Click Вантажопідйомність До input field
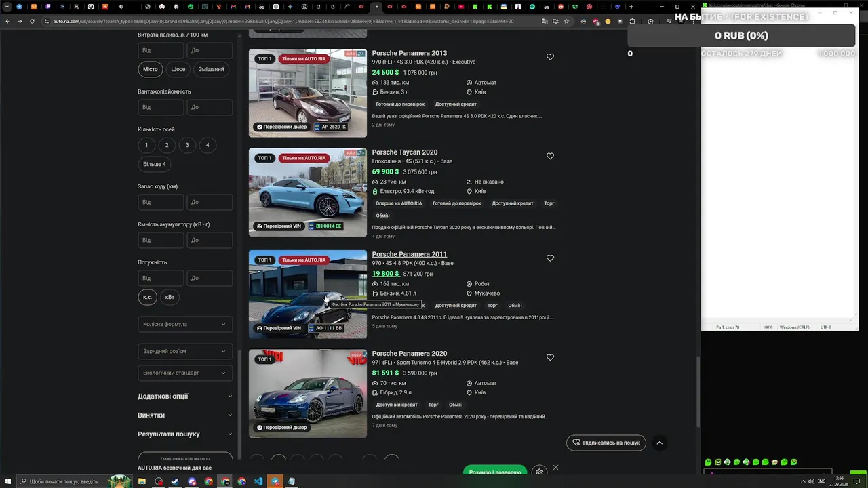 point(210,107)
